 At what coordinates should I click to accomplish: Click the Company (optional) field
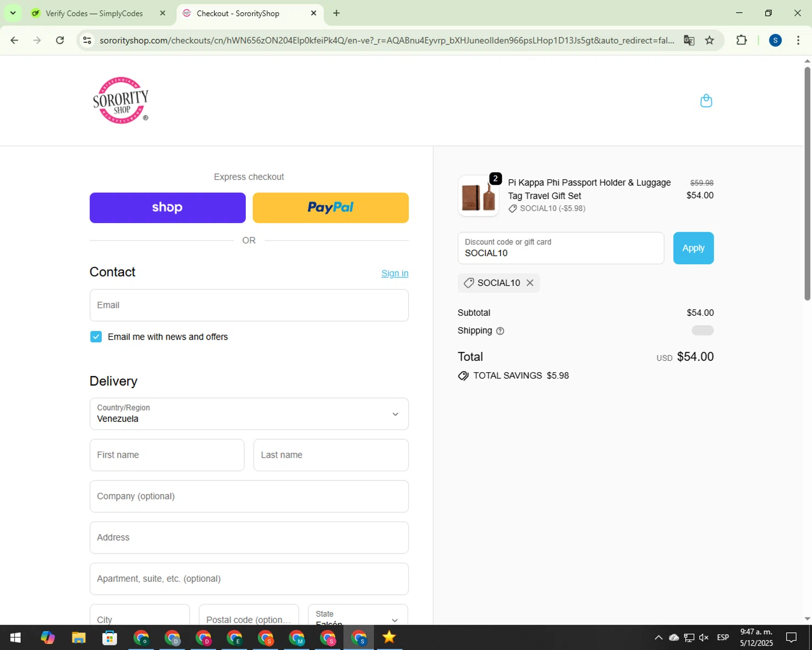tap(249, 496)
